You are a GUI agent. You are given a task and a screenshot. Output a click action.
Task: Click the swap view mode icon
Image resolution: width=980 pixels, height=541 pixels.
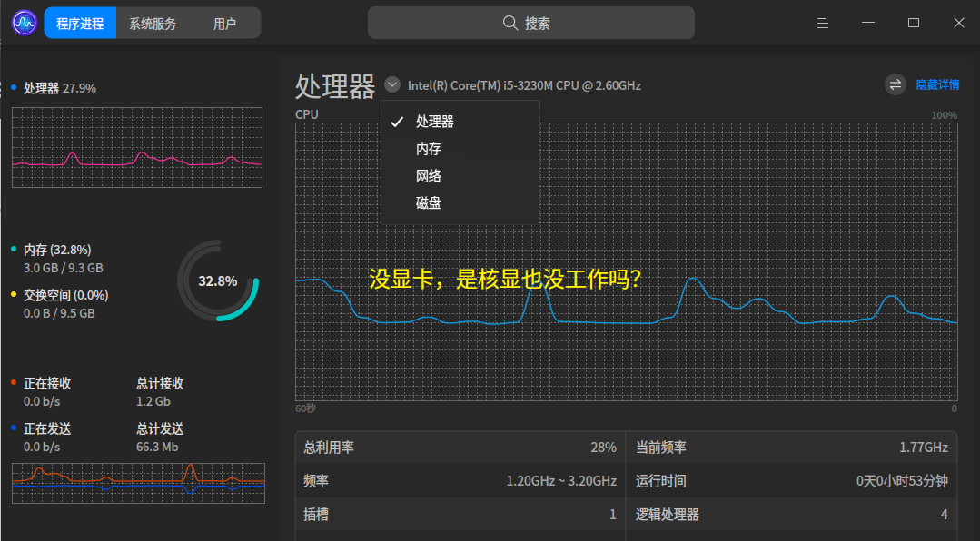tap(895, 84)
